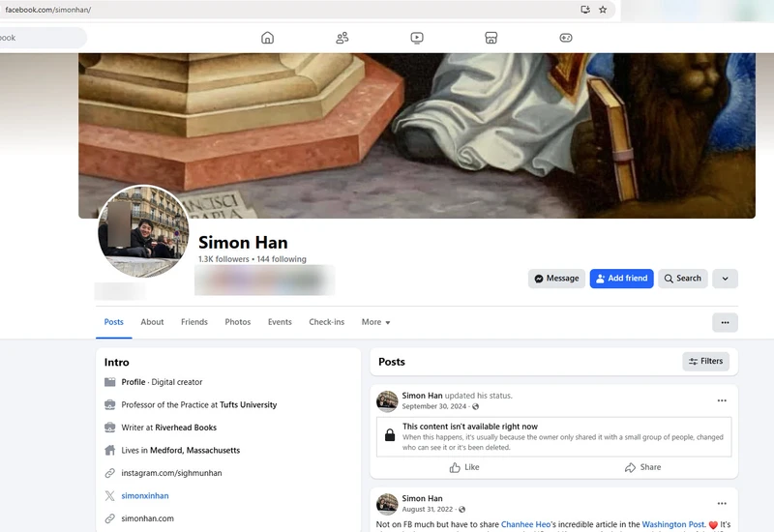
Task: Click the globe privacy icon on September 30 post
Action: pos(475,406)
